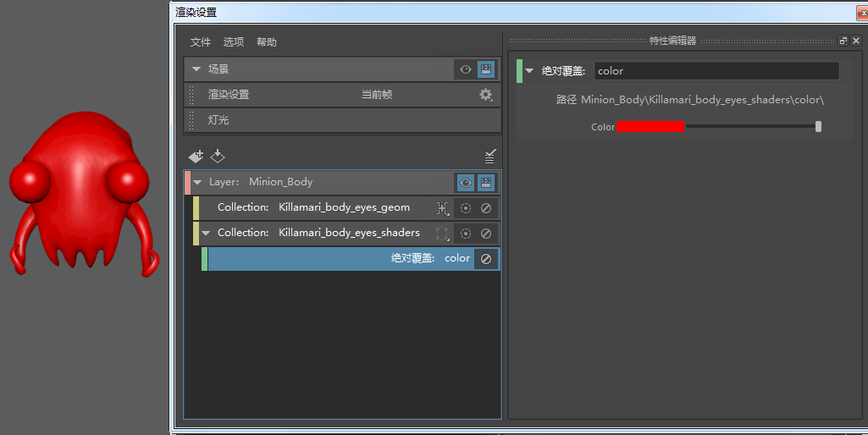Click the red Color swatch
This screenshot has width=868, height=435.
pos(650,127)
